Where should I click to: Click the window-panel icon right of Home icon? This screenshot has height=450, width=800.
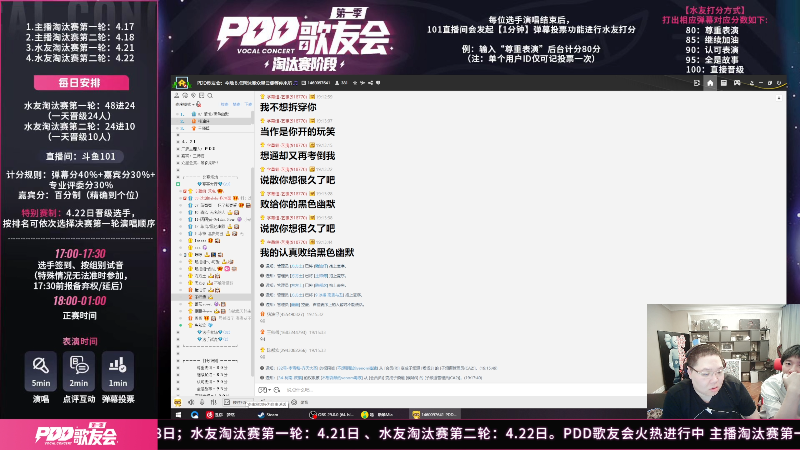(723, 83)
